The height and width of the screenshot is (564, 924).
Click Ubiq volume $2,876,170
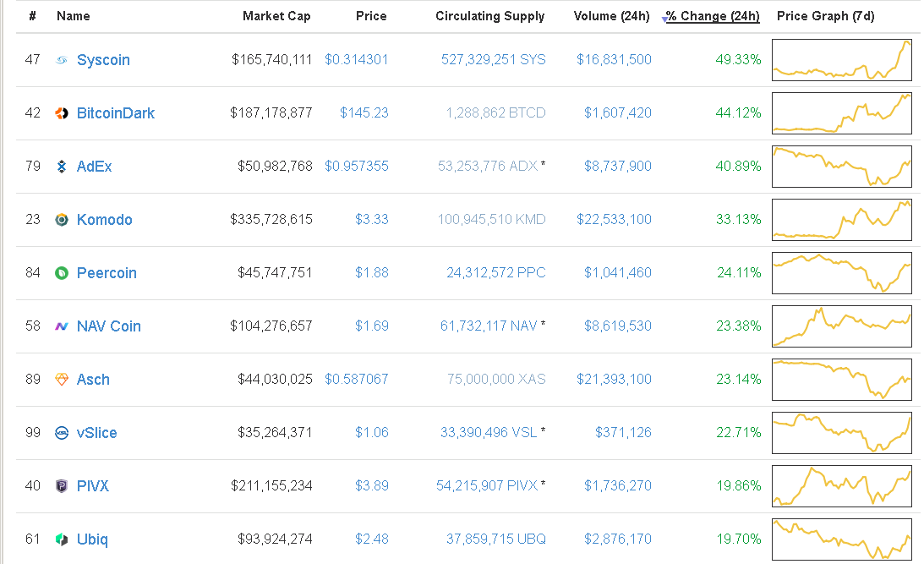point(618,539)
